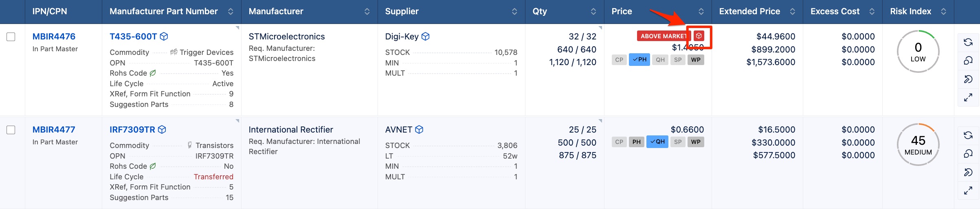980x209 pixels.
Task: Open the IRF7309TR part number link
Action: [132, 130]
